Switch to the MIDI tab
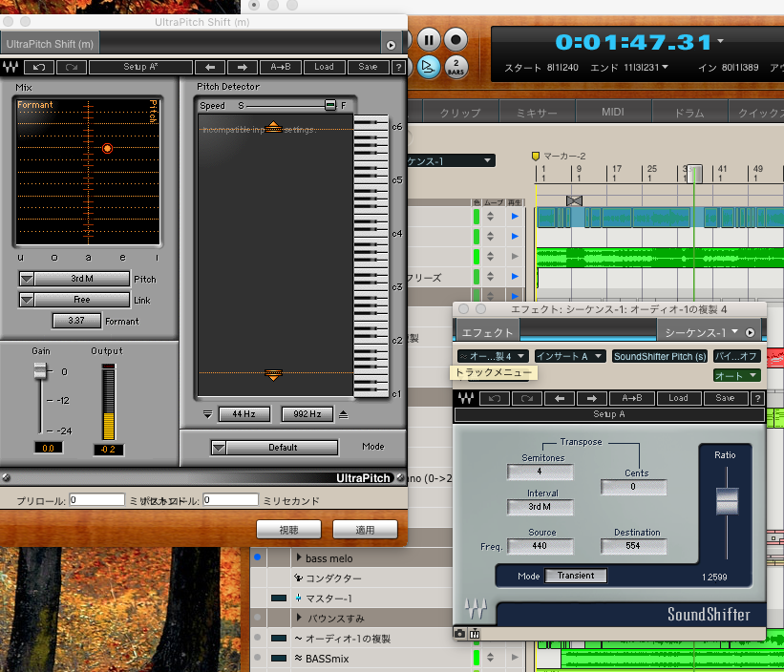Image resolution: width=784 pixels, height=672 pixels. tap(613, 112)
